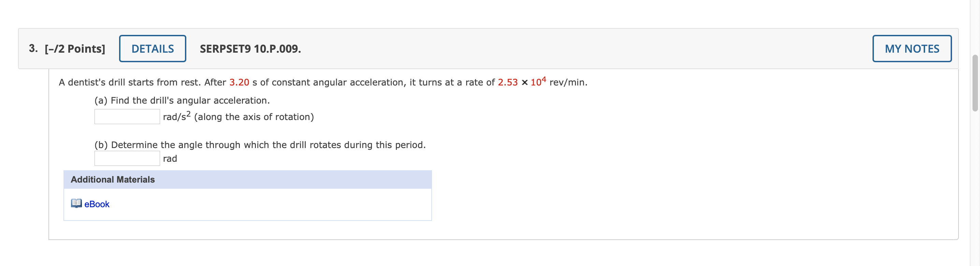Focus the angular acceleration answer field
Viewport: 980px width, 266px height.
[x=127, y=117]
